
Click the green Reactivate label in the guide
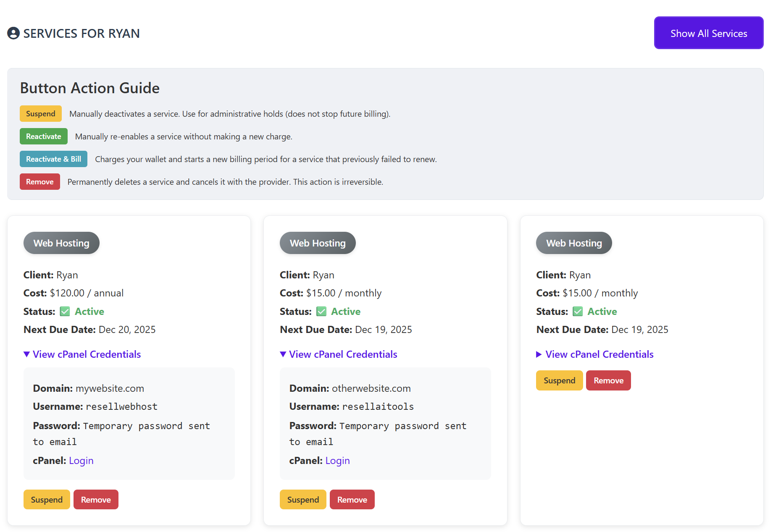click(44, 136)
